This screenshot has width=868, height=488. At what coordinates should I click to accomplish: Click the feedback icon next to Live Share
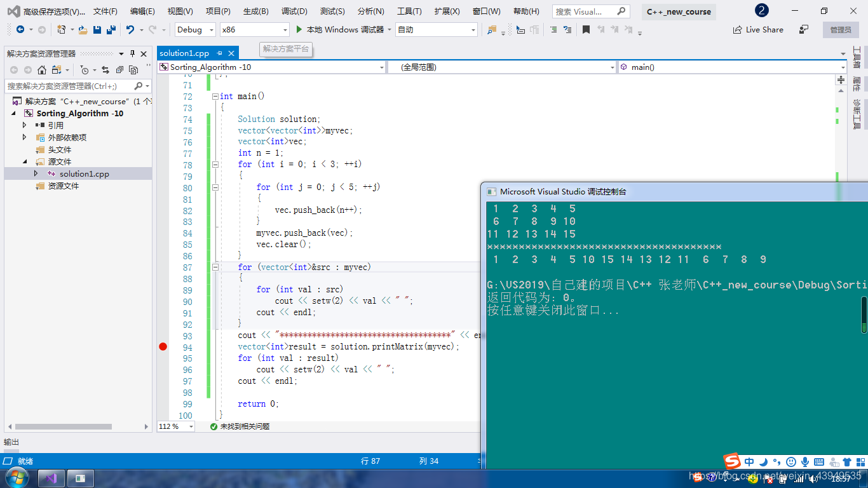pyautogui.click(x=804, y=30)
